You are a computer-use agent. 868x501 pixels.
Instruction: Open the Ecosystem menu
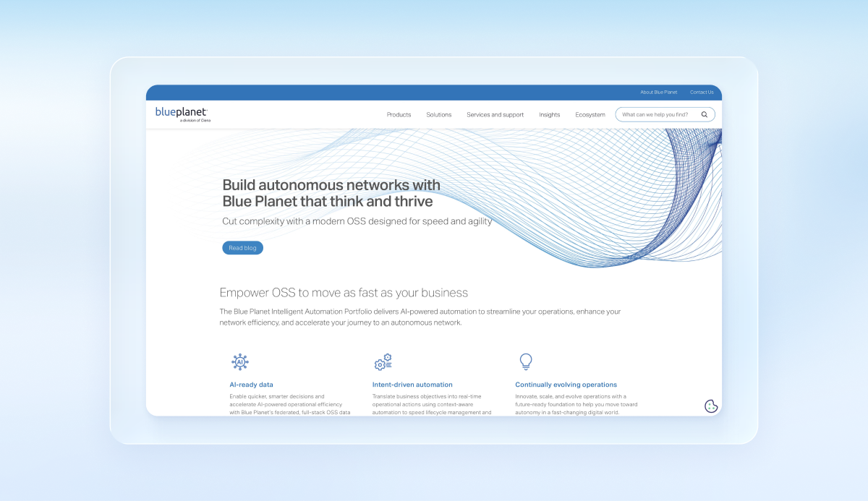click(590, 115)
